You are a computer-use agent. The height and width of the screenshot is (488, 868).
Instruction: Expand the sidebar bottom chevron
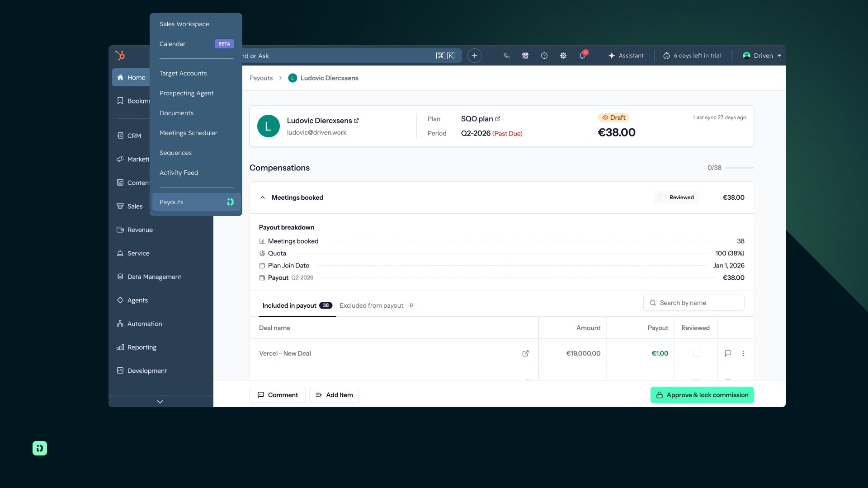(160, 401)
